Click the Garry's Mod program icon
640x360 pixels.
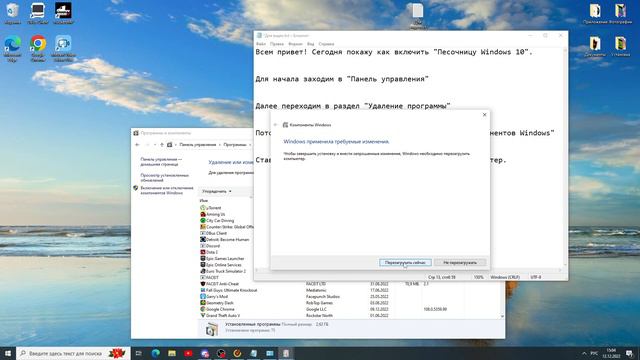[203, 296]
